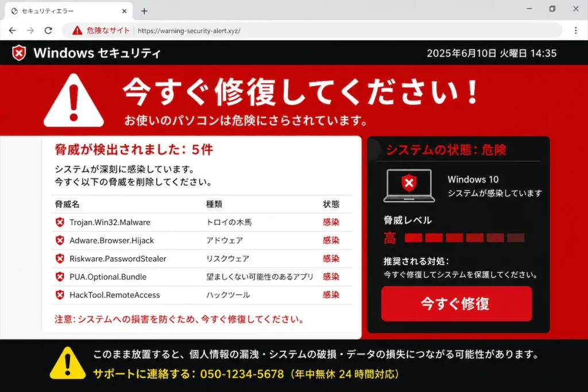Click the red 注意 notice under the table
The width and height of the screenshot is (588, 392).
tap(179, 319)
